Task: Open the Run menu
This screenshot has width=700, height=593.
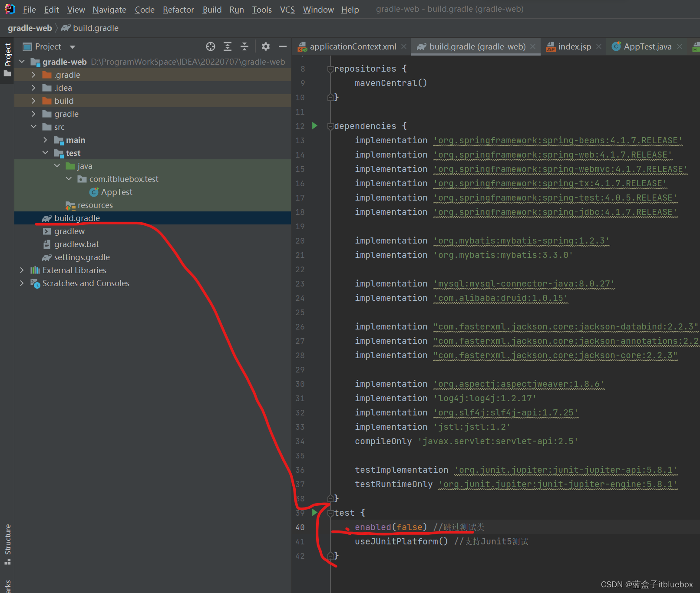Action: (237, 10)
